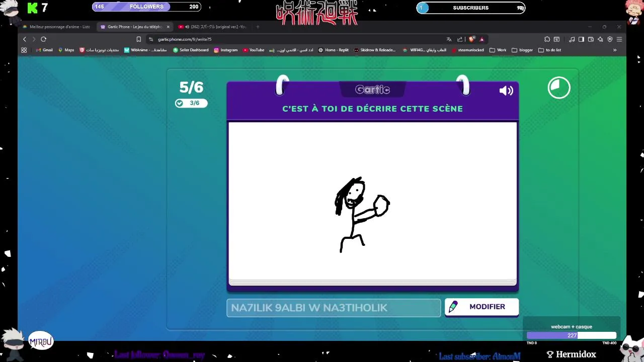Viewport: 644px width, 362px height.
Task: Switch to the YouTube (362) tab
Action: click(x=213, y=27)
